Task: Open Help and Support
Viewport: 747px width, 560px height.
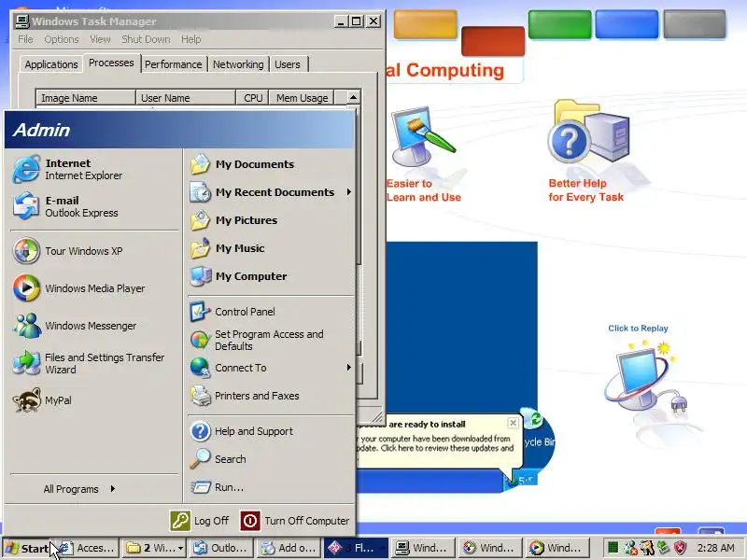Action: click(x=271, y=431)
